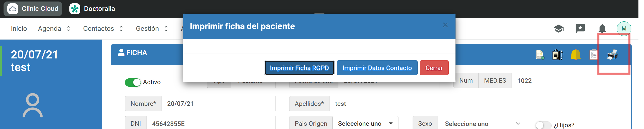
Task: Open the Contactos menu
Action: [103, 29]
